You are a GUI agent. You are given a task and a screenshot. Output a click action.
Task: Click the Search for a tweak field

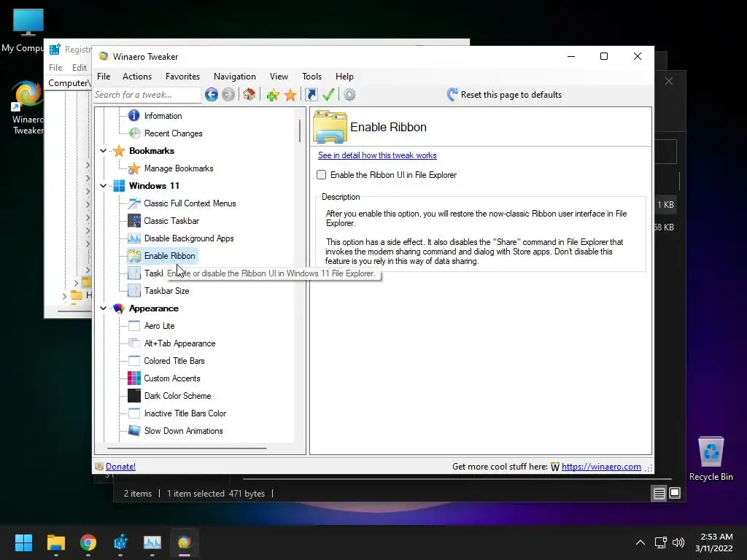pyautogui.click(x=147, y=95)
